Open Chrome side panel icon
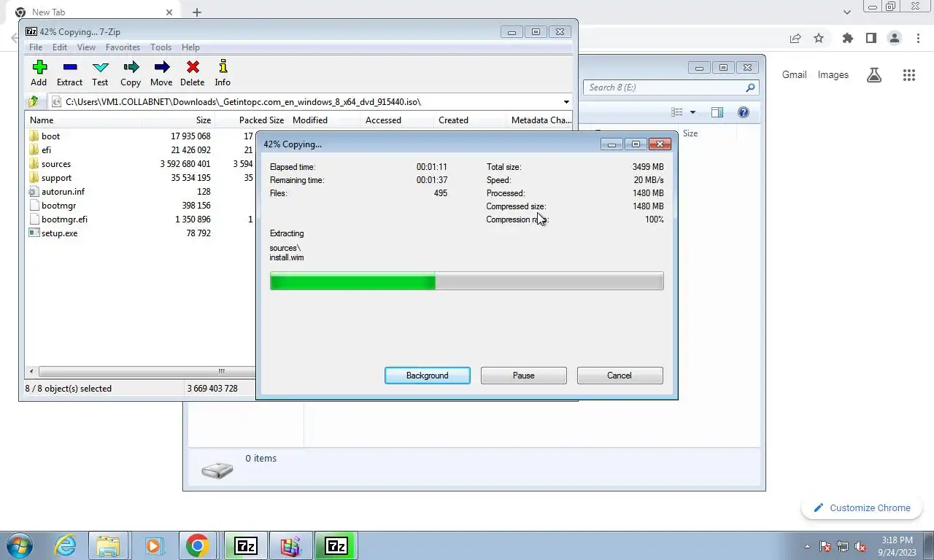Screen dimensions: 934x560 (871, 38)
